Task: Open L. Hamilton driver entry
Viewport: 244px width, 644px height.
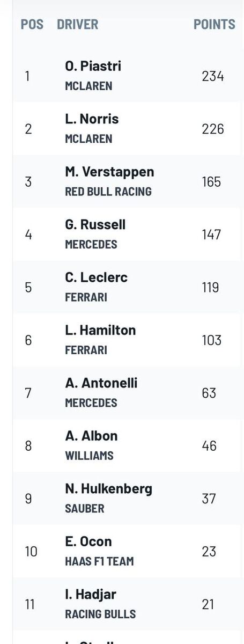Action: click(127, 340)
